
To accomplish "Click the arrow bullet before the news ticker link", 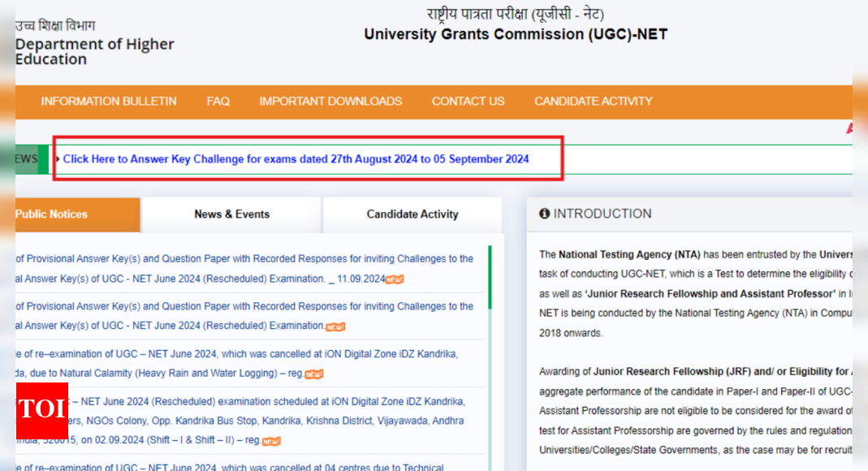I will 58,159.
